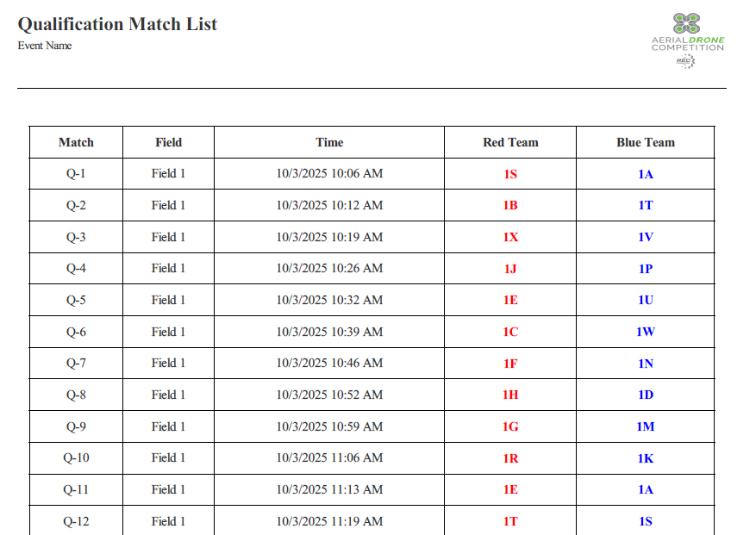Select red team 1E in Q-11
756x535 pixels.
(x=510, y=489)
